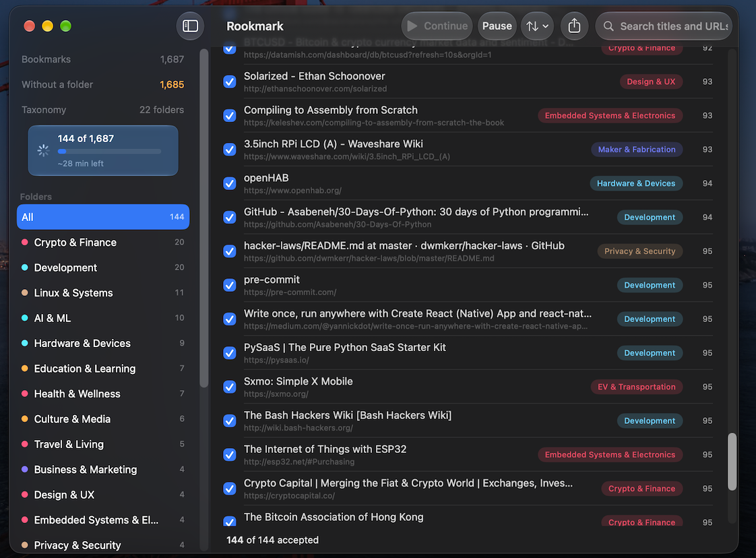Toggle the openHAB bookmark checkbox
This screenshot has height=558, width=756.
coord(230,184)
